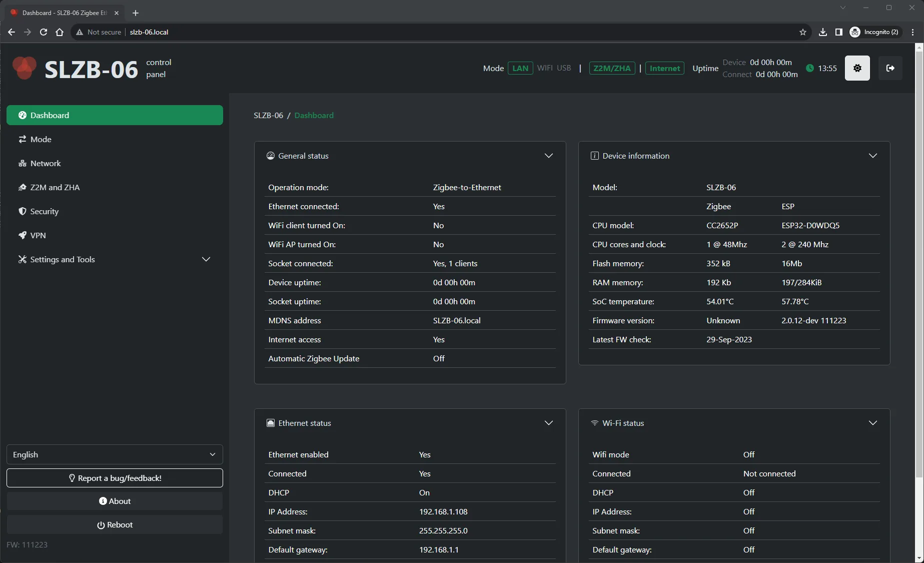Collapse the Device information card
This screenshot has width=924, height=563.
pyautogui.click(x=872, y=156)
